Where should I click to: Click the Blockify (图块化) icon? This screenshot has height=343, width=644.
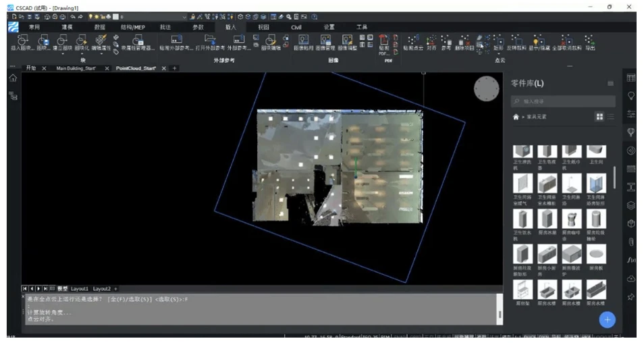(81, 40)
